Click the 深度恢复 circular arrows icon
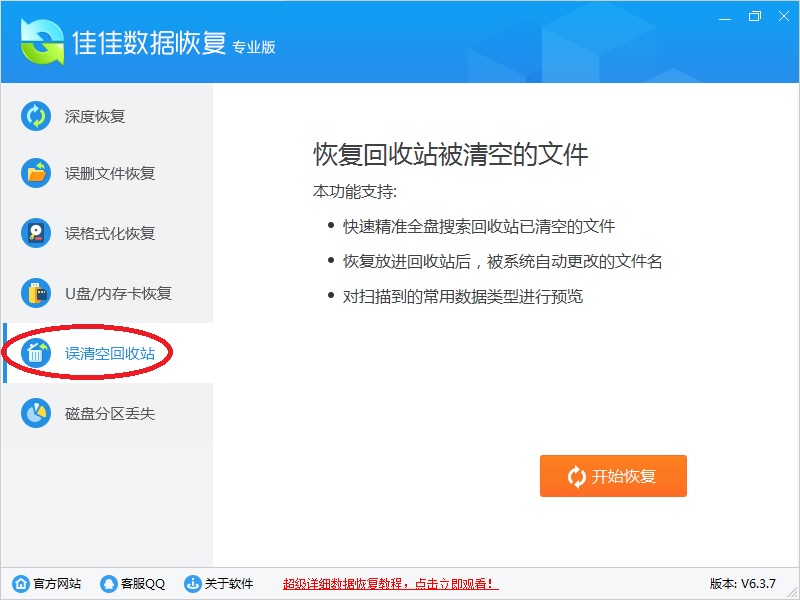The image size is (800, 600). click(36, 116)
